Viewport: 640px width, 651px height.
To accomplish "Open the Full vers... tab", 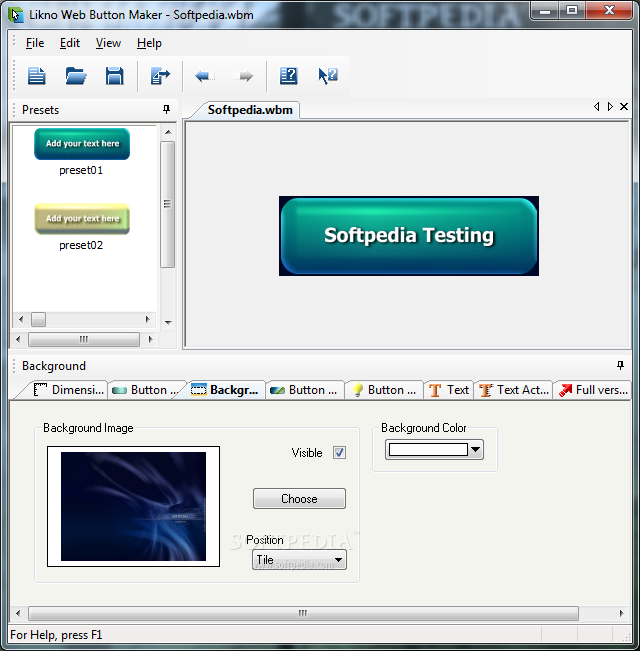I will point(593,390).
